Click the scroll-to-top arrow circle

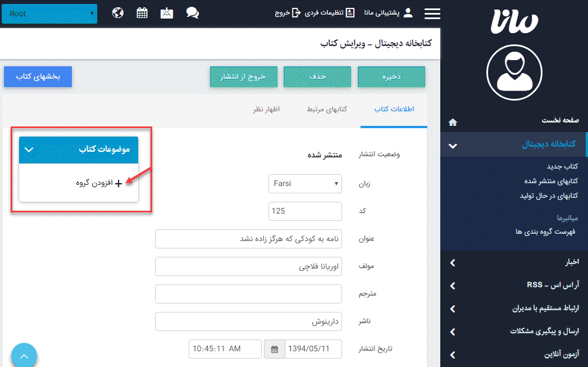point(24,355)
